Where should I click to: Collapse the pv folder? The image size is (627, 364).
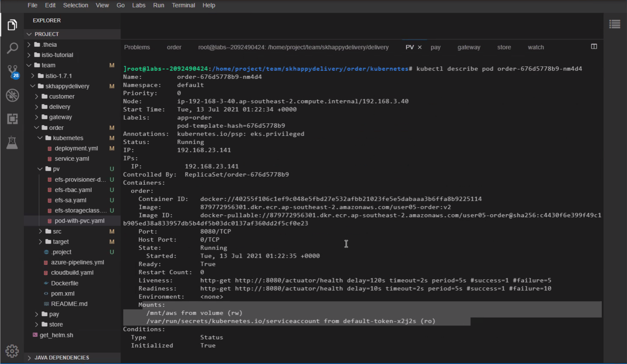point(40,169)
